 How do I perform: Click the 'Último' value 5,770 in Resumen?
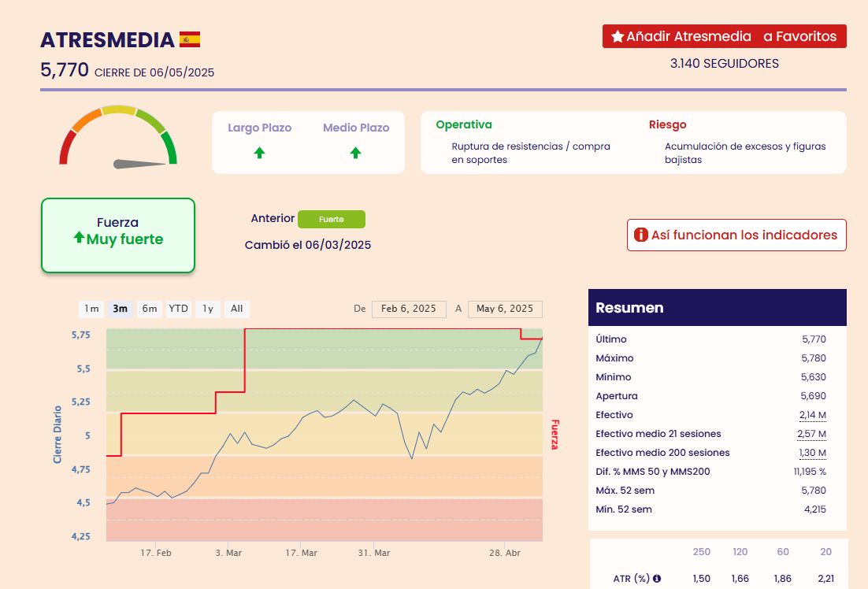tap(814, 339)
